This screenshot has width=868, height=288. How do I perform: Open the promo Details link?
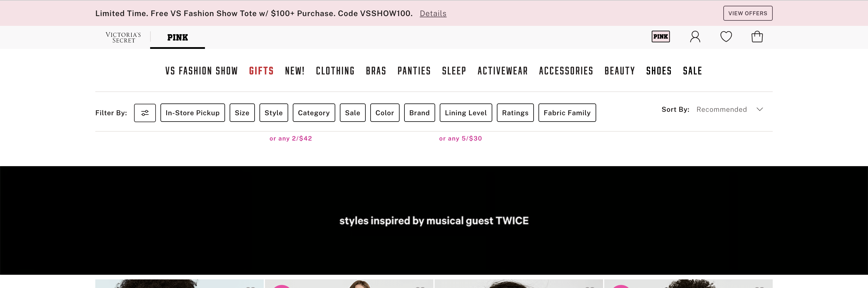[433, 14]
